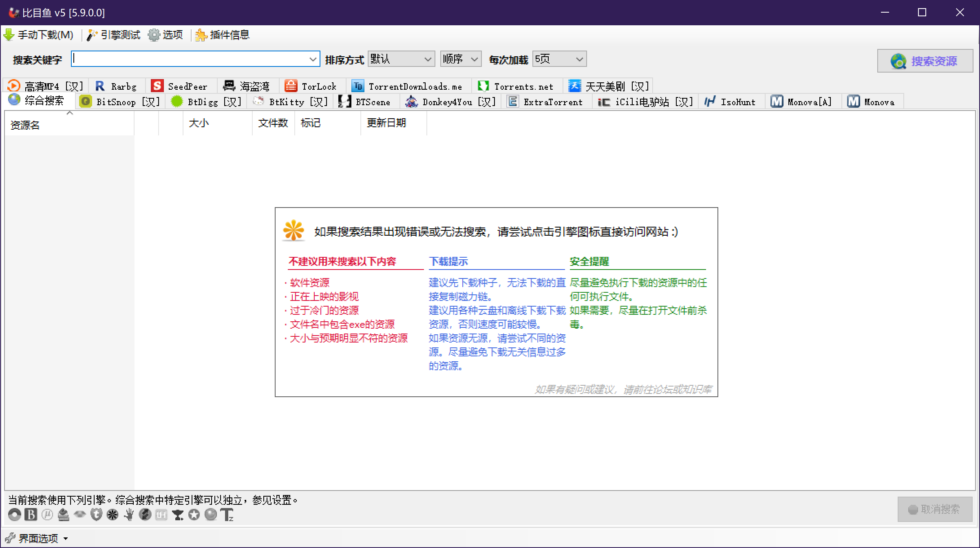Switch to the BtDigg [汉] tab
The height and width of the screenshot is (548, 980).
[x=206, y=102]
